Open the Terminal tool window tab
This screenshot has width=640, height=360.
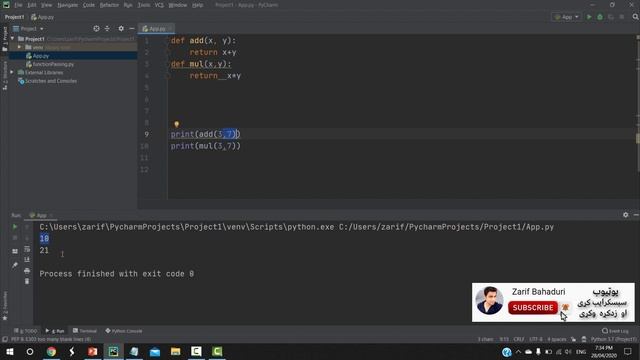(x=85, y=331)
